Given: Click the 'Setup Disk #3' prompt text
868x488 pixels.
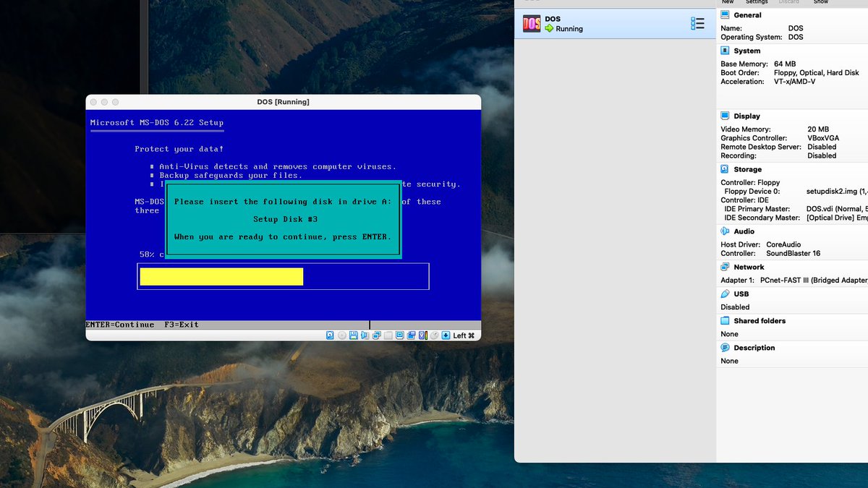Looking at the screenshot, I should (x=285, y=219).
